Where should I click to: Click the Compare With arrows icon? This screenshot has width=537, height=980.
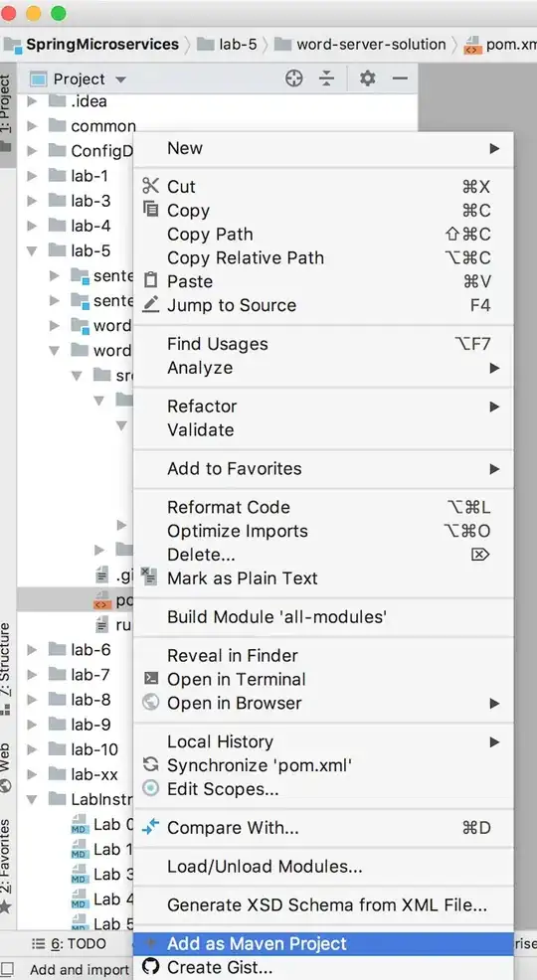point(151,828)
